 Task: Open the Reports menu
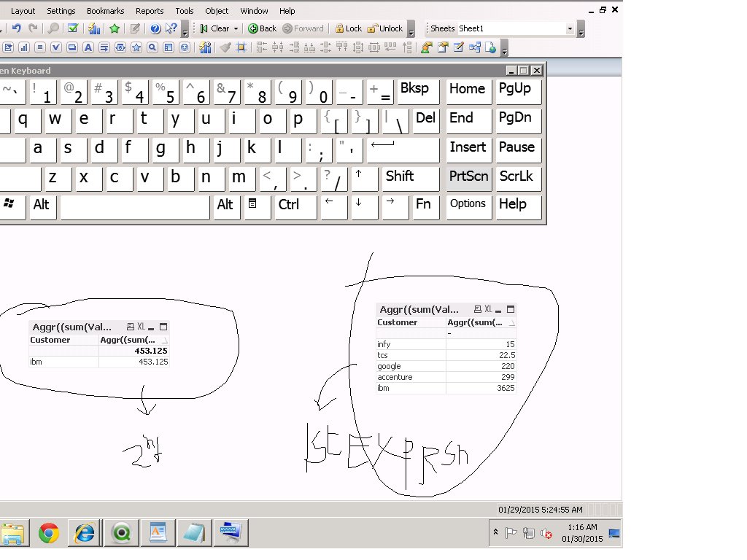[x=150, y=10]
